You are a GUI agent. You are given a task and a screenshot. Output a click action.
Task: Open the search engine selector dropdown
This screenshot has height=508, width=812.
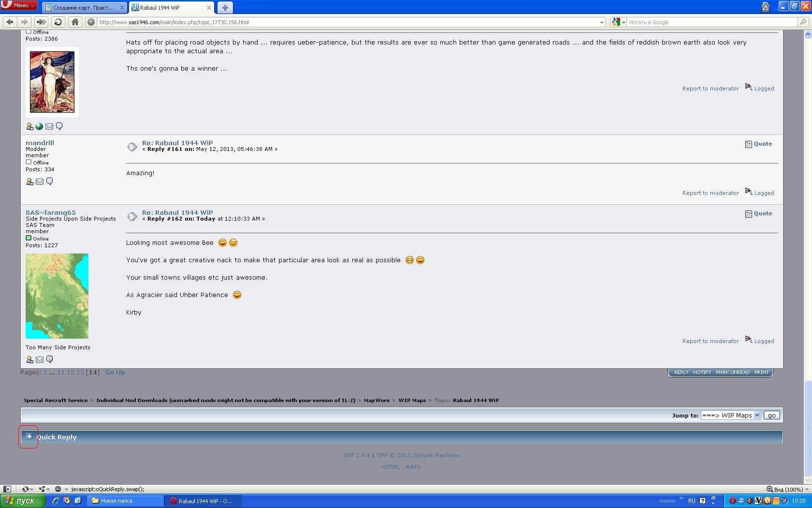(618, 22)
